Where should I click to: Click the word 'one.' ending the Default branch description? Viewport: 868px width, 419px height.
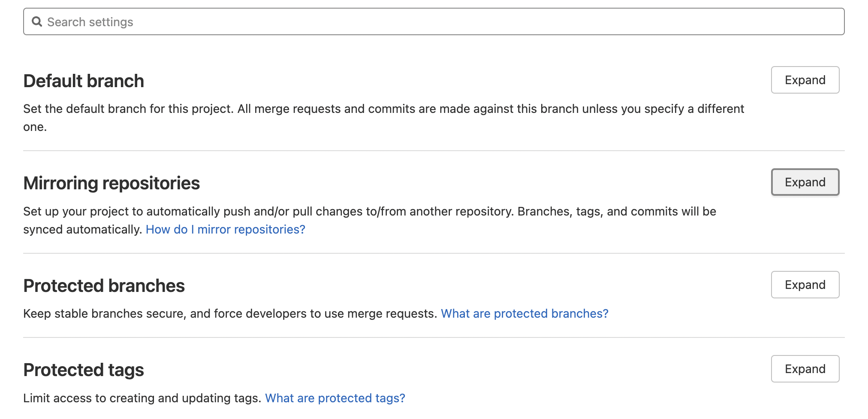[x=35, y=127]
